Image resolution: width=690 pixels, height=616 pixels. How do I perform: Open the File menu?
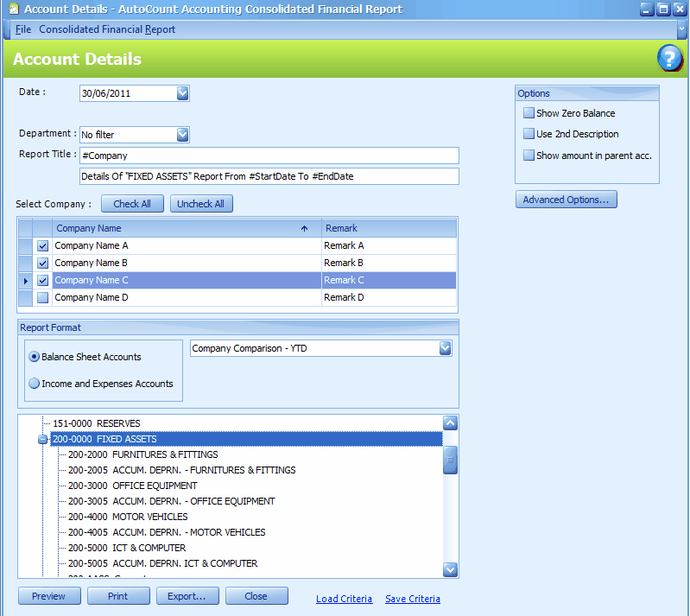coord(22,29)
